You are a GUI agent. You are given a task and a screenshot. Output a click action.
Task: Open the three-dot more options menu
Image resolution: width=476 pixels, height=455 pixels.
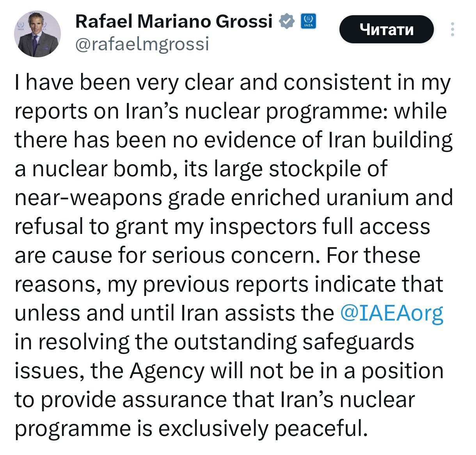[x=453, y=29]
